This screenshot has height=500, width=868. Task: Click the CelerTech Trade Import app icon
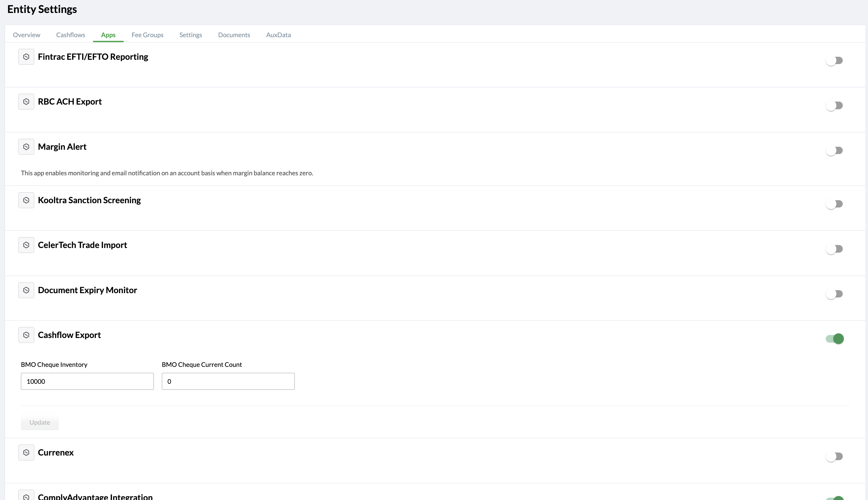point(26,245)
